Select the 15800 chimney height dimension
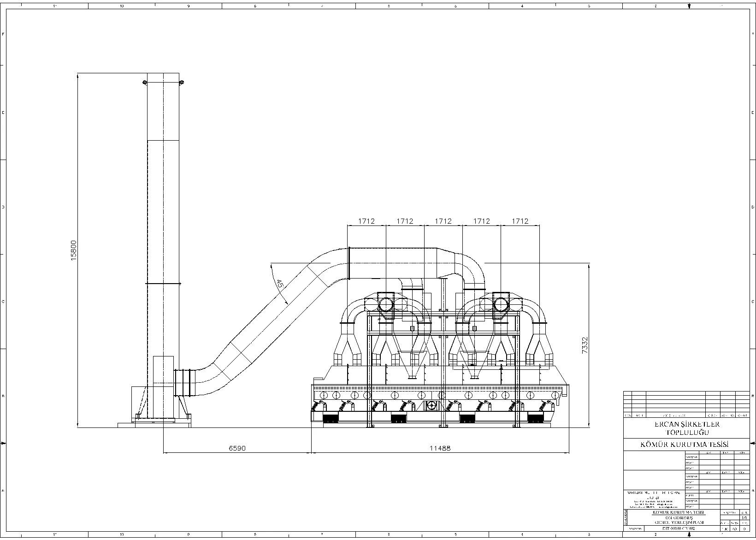This screenshot has width=756, height=540. tap(74, 251)
